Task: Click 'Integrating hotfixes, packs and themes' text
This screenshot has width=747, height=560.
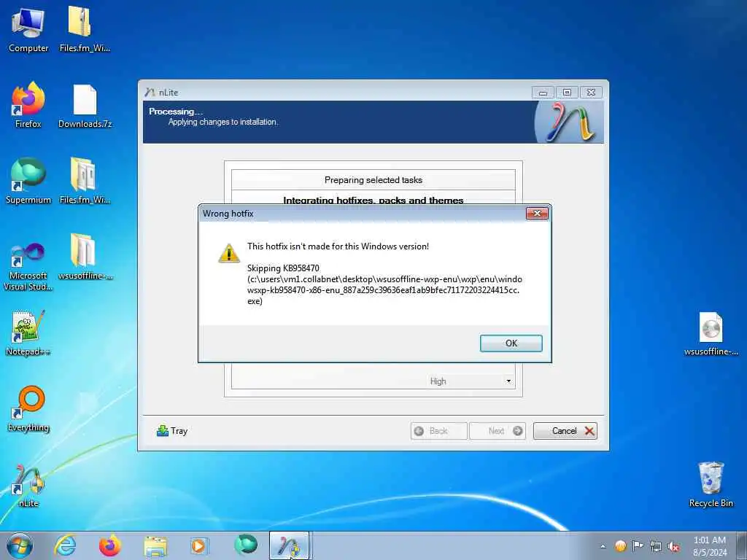Action: tap(373, 200)
